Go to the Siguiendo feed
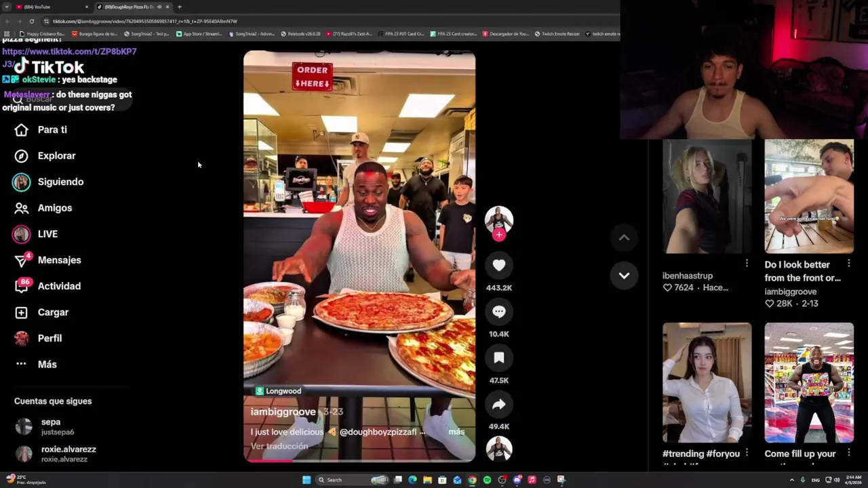Viewport: 868px width, 488px height. [x=49, y=182]
